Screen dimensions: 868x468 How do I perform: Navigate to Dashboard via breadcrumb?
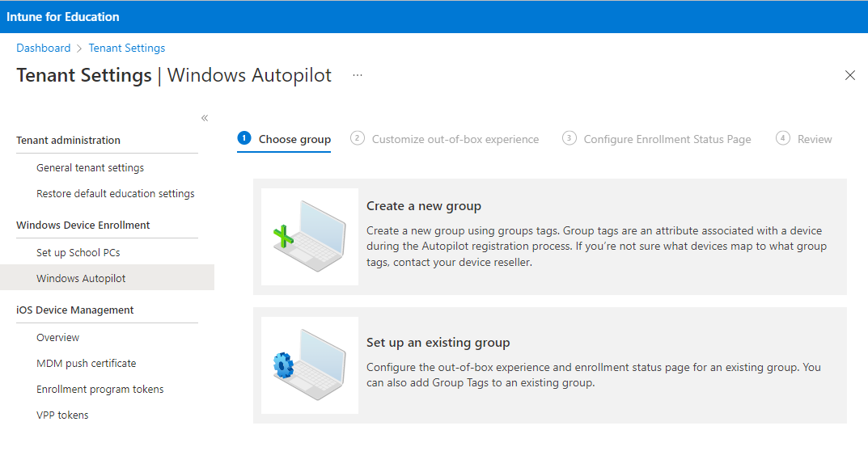coord(43,48)
